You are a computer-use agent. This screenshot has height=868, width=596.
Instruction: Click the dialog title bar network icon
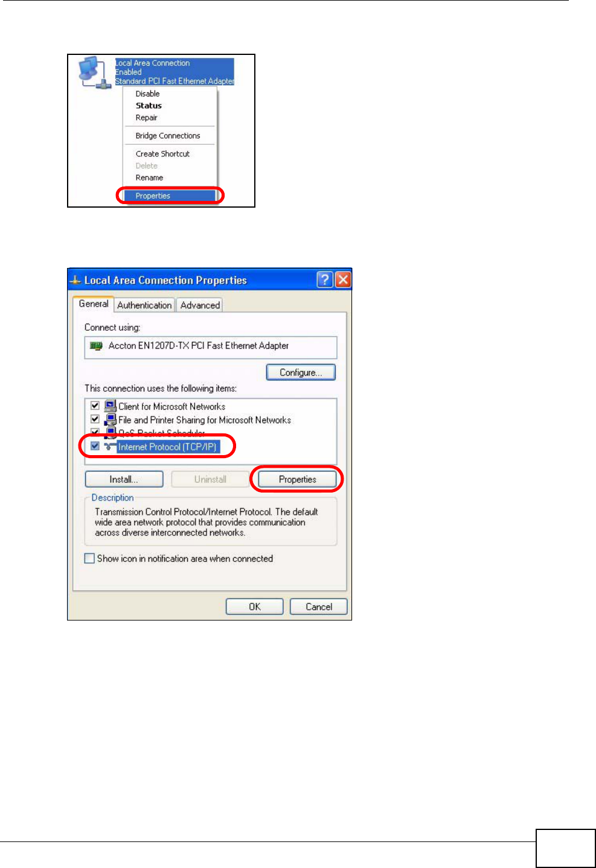[75, 280]
